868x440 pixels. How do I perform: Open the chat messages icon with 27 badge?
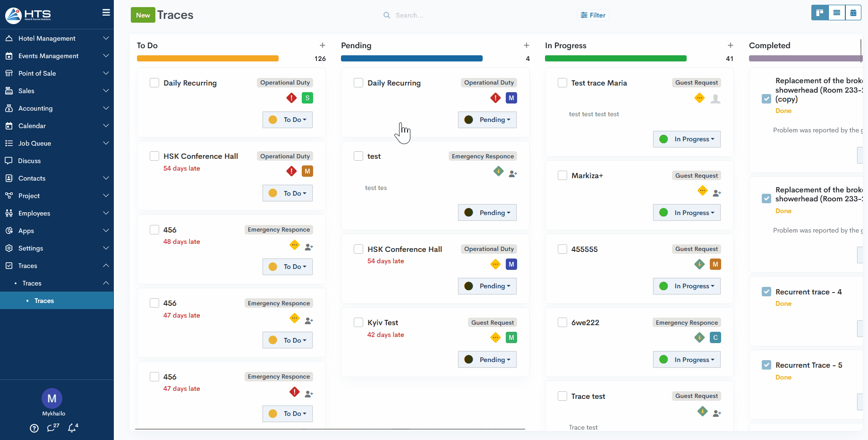click(x=52, y=428)
